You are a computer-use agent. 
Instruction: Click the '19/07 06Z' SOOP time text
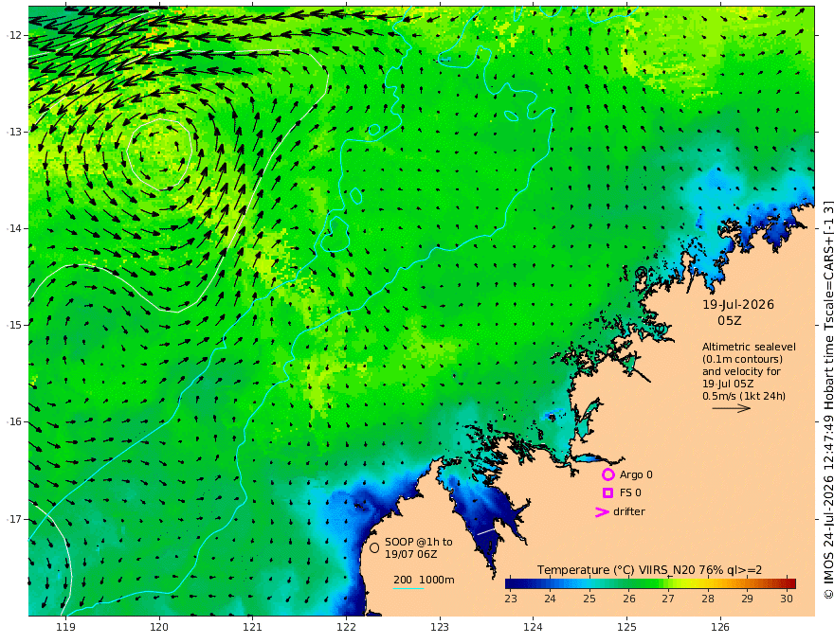tap(411, 554)
